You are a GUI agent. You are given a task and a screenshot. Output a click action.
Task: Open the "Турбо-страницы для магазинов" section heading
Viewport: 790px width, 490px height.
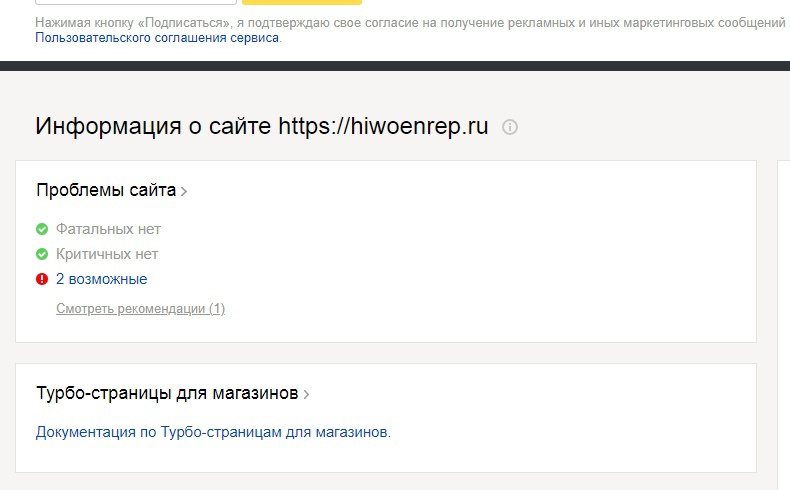coord(167,394)
